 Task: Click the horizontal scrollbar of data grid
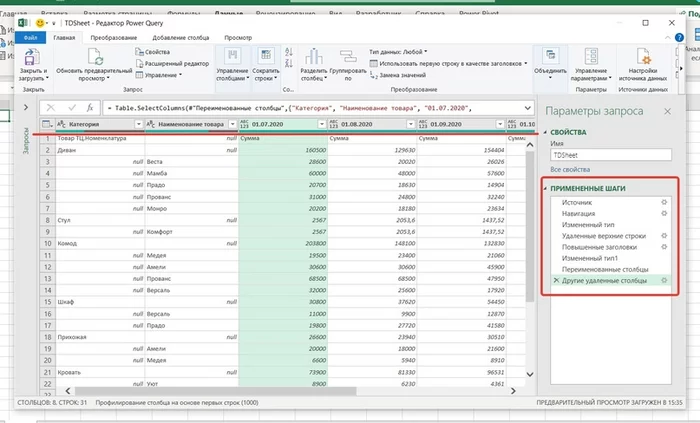click(216, 391)
